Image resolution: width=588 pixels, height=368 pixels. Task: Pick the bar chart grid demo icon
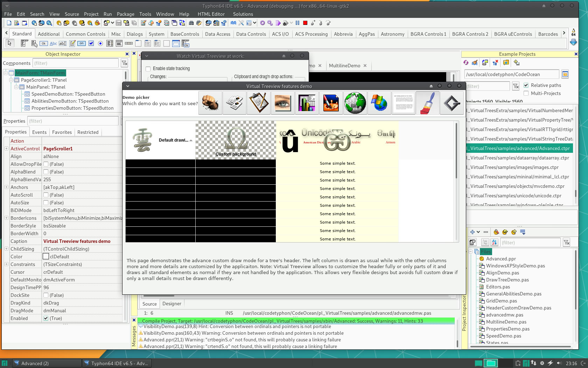click(x=307, y=103)
